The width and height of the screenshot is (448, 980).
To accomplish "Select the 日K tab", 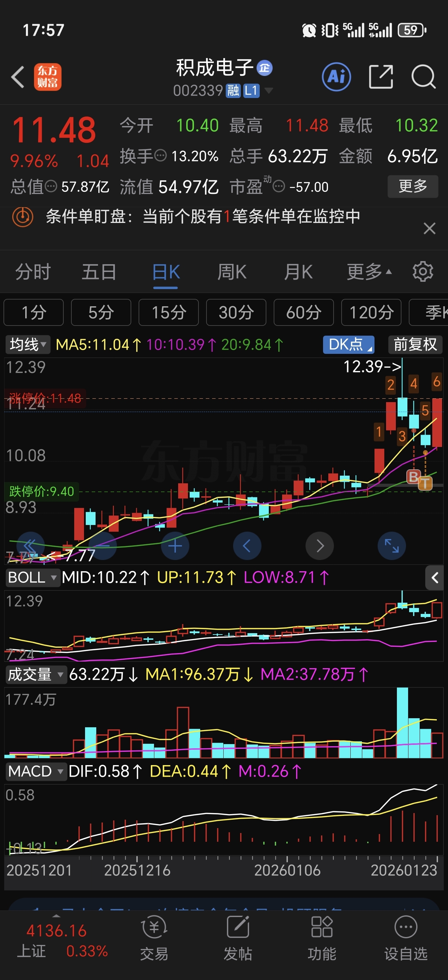I will (x=166, y=272).
